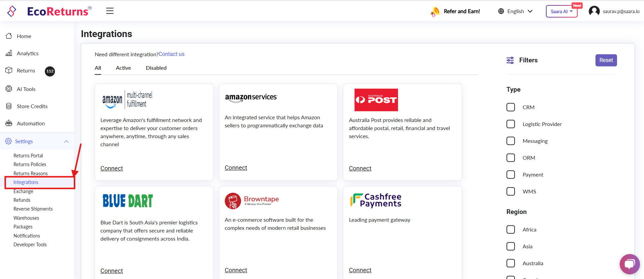Click the user profile avatar
Viewport: 644px width, 279px height.
click(x=594, y=11)
